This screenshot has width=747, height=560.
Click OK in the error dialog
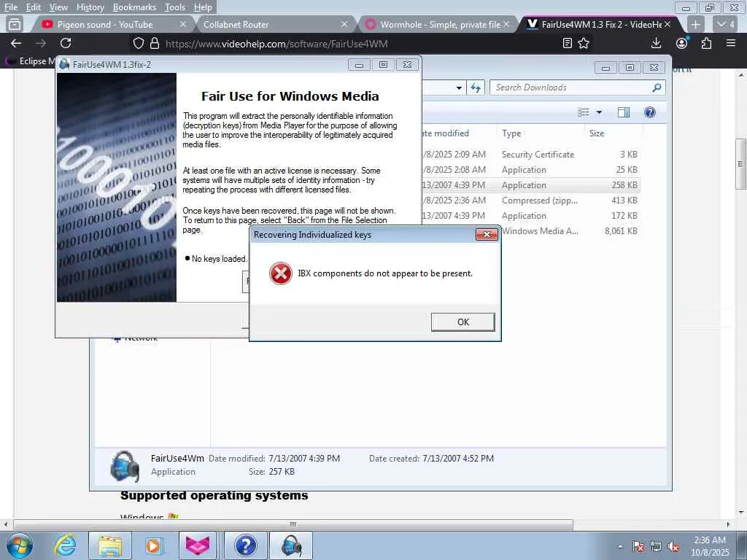[462, 322]
